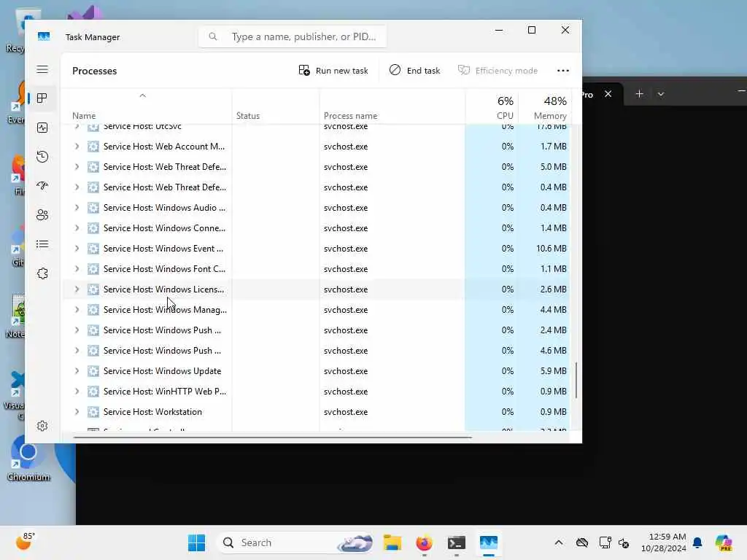Screen dimensions: 747x560
Task: Select the Service Host: WinHTTP Web P... process
Action: coord(317,392)
